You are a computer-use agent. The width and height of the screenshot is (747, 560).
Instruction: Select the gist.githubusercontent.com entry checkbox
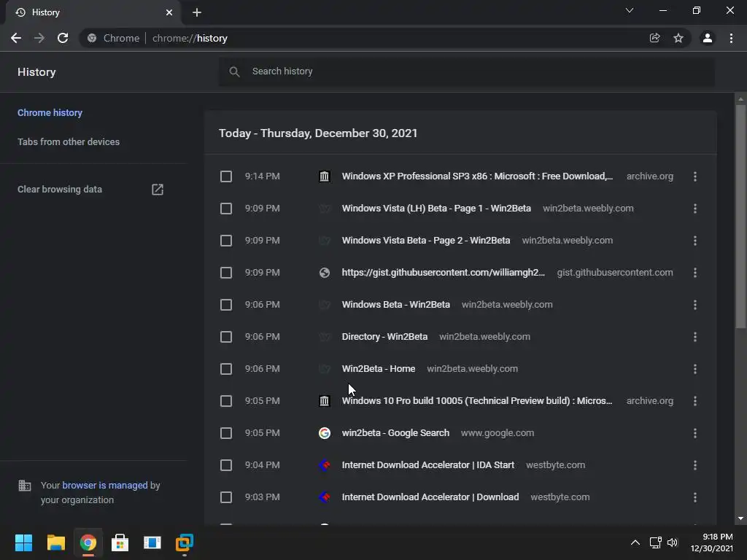226,273
